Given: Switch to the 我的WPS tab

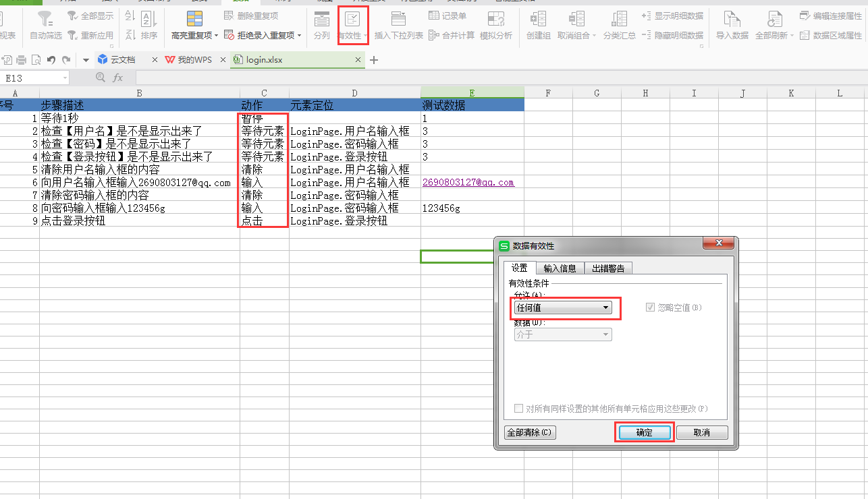Looking at the screenshot, I should (194, 60).
